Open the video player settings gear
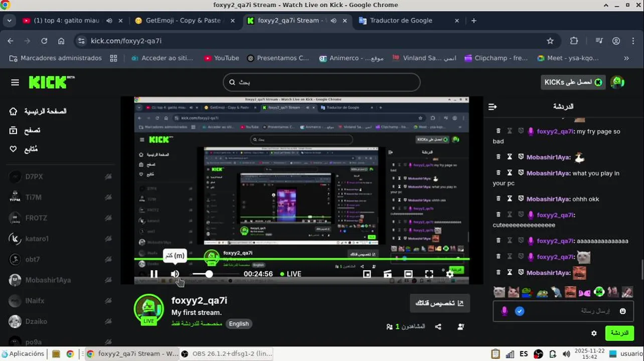 [450, 274]
